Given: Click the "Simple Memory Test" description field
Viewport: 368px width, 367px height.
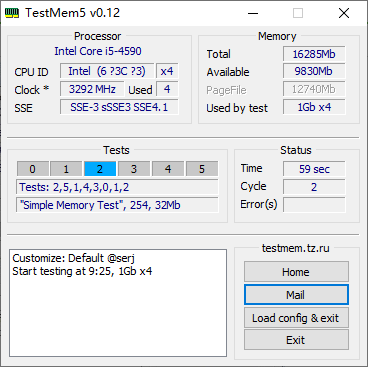Looking at the screenshot, I should tap(117, 205).
